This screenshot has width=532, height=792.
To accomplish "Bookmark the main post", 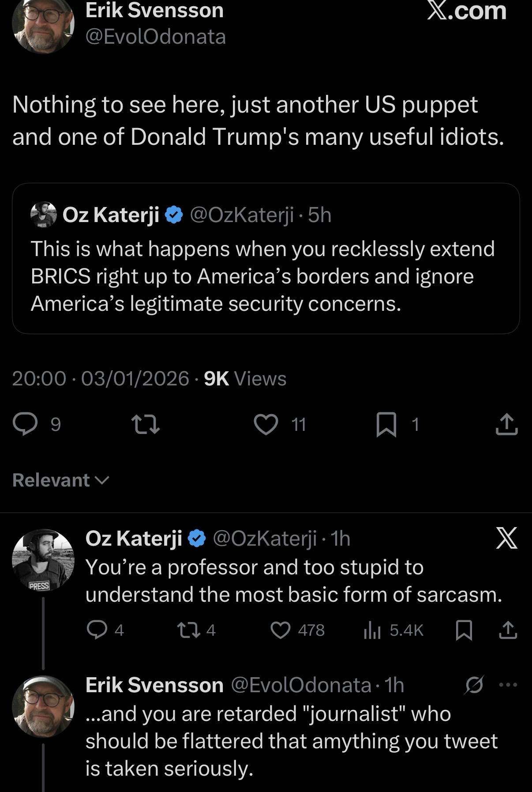I will [386, 424].
